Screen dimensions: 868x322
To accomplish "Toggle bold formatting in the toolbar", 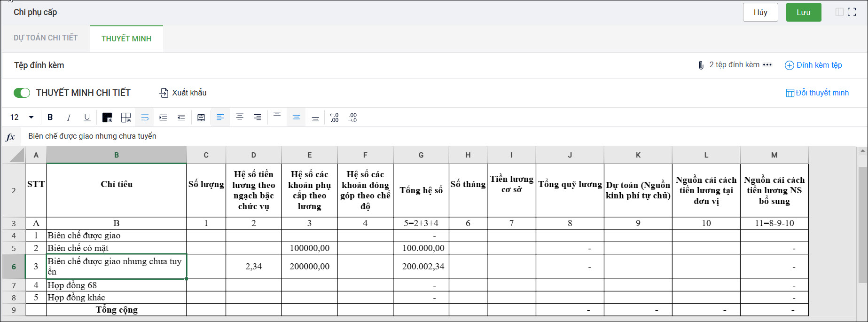I will pyautogui.click(x=50, y=118).
